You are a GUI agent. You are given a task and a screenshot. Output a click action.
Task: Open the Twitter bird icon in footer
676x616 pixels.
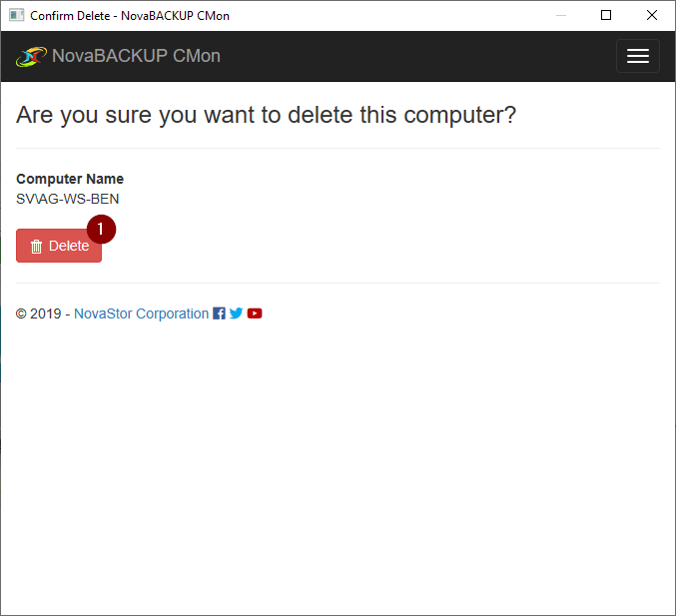tap(237, 313)
